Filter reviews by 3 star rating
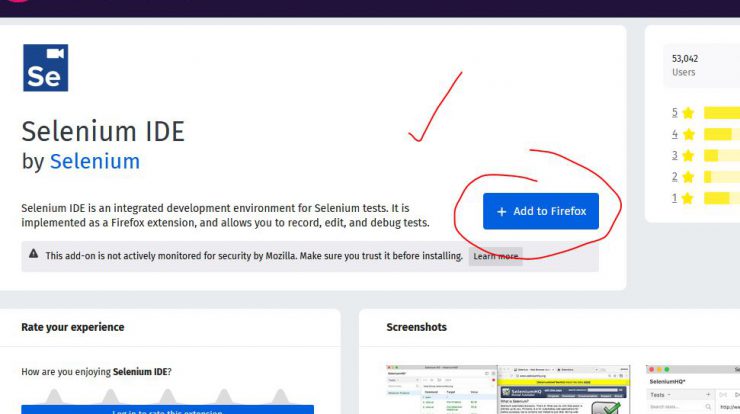This screenshot has width=740, height=414. pyautogui.click(x=674, y=155)
